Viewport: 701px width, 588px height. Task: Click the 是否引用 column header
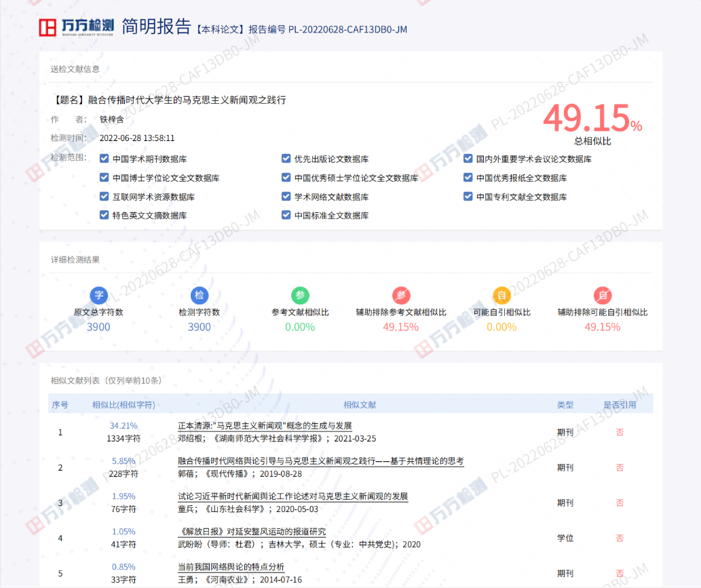[x=620, y=405]
